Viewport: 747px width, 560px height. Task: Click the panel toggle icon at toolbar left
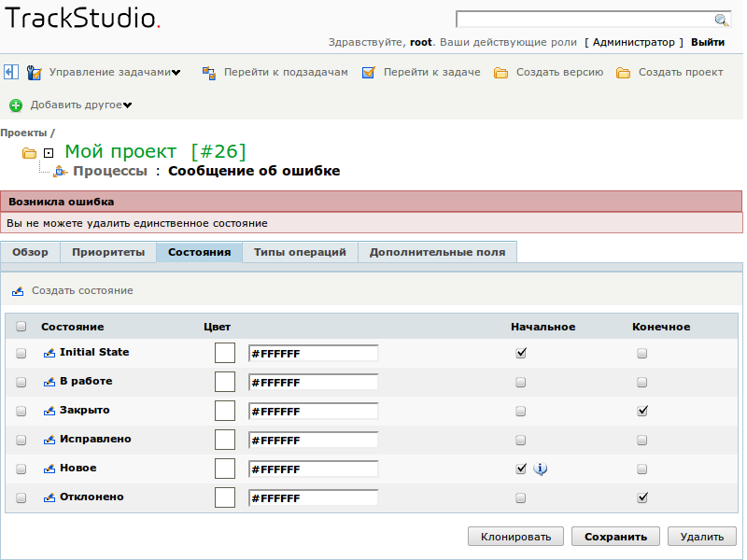10,72
